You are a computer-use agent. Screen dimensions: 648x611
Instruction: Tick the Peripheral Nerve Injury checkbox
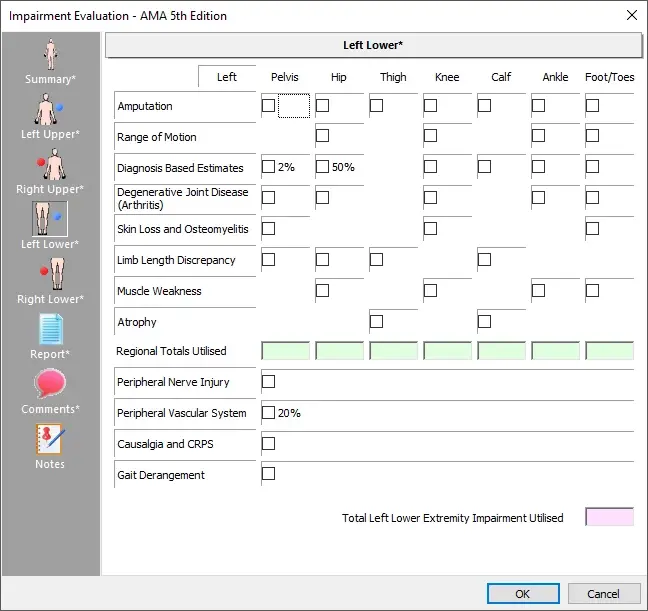[268, 382]
